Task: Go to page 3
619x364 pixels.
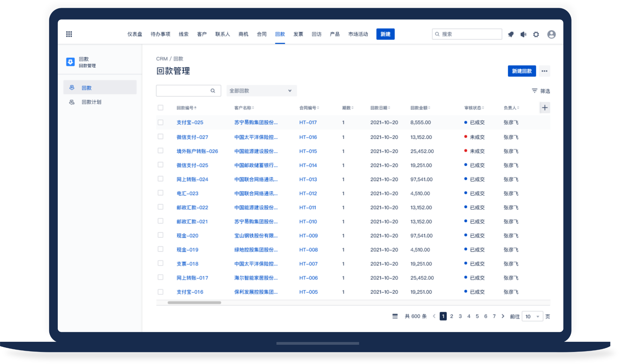Action: (460, 316)
